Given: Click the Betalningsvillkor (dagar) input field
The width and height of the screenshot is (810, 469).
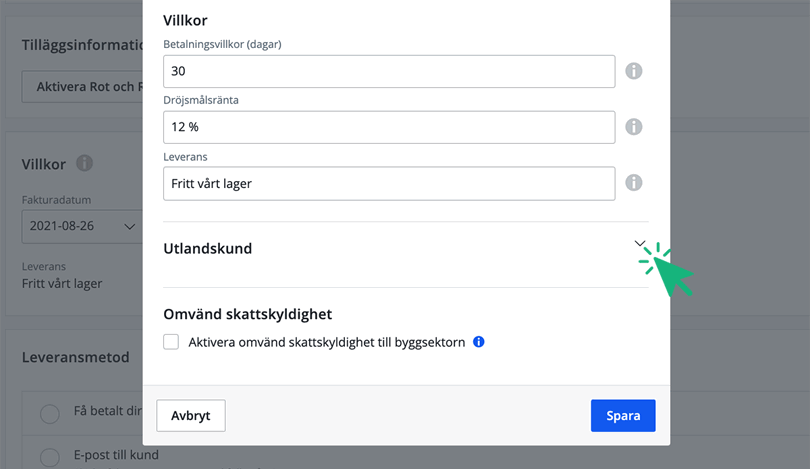Looking at the screenshot, I should [x=389, y=71].
